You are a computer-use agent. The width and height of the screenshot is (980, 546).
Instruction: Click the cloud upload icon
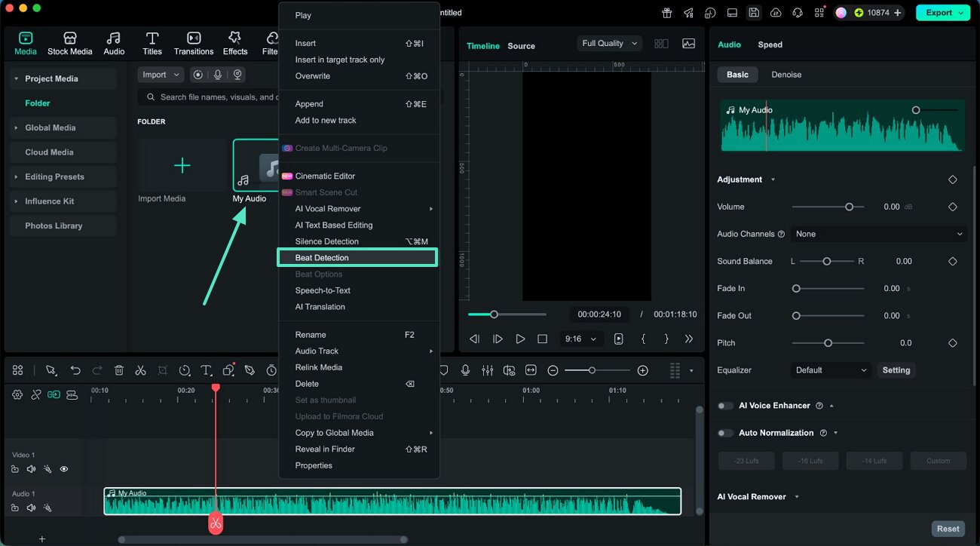coord(776,13)
